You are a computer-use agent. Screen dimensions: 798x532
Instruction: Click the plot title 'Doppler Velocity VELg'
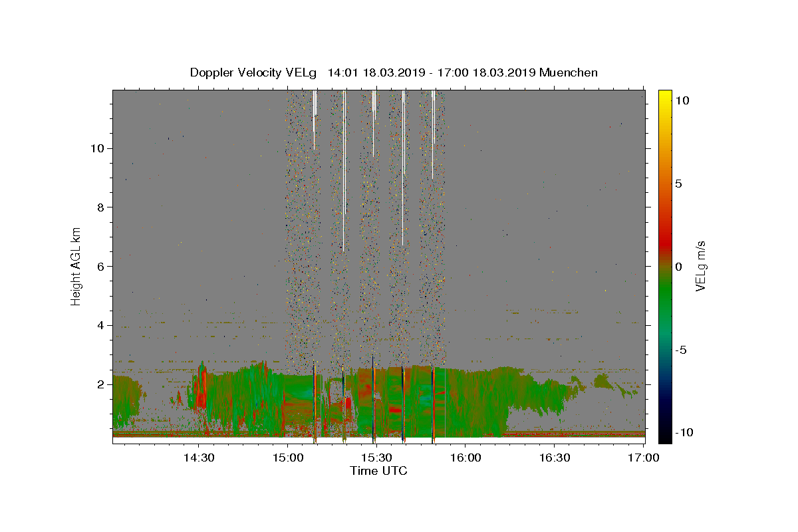click(x=253, y=72)
